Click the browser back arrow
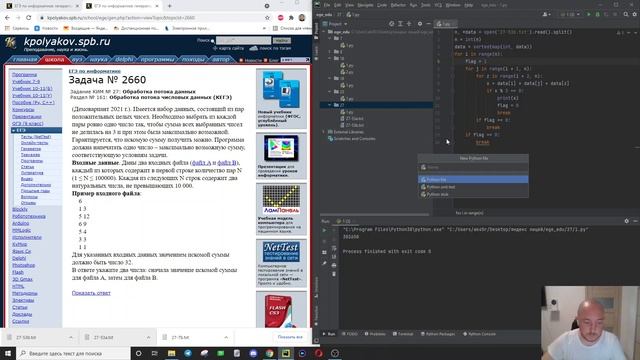 point(7,18)
